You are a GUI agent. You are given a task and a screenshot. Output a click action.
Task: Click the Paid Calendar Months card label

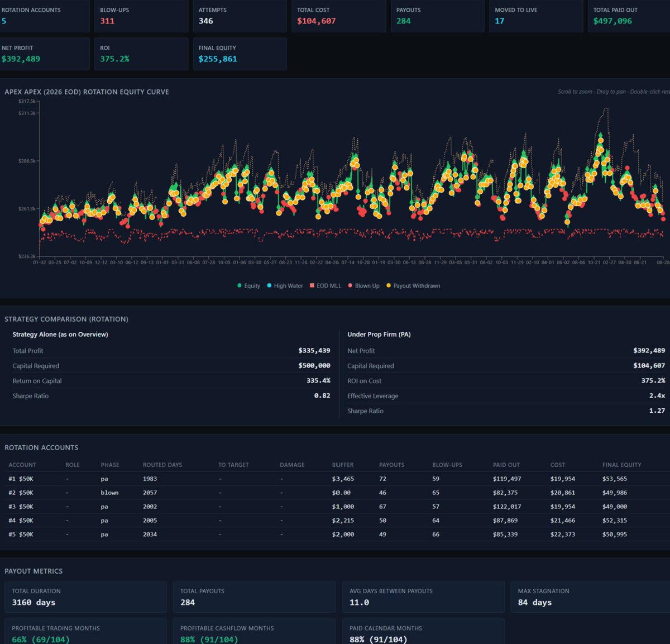[386, 628]
